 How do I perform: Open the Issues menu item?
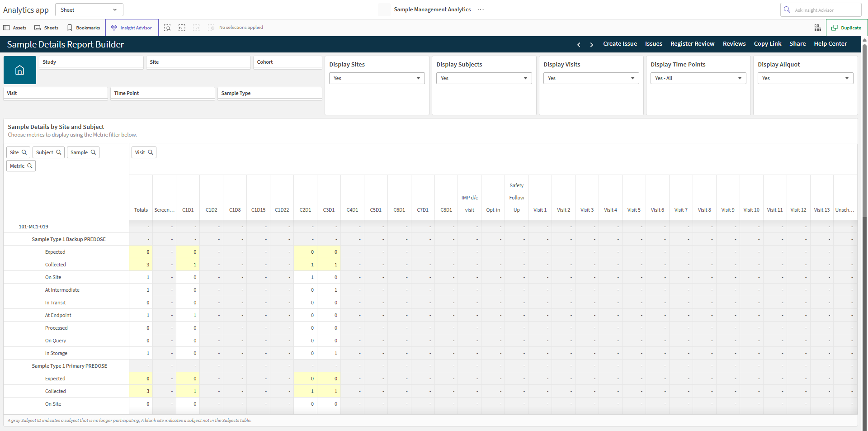(x=653, y=44)
